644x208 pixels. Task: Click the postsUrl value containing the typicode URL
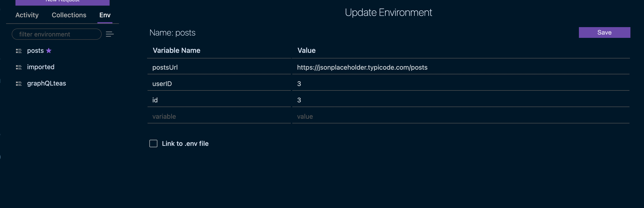(x=362, y=67)
